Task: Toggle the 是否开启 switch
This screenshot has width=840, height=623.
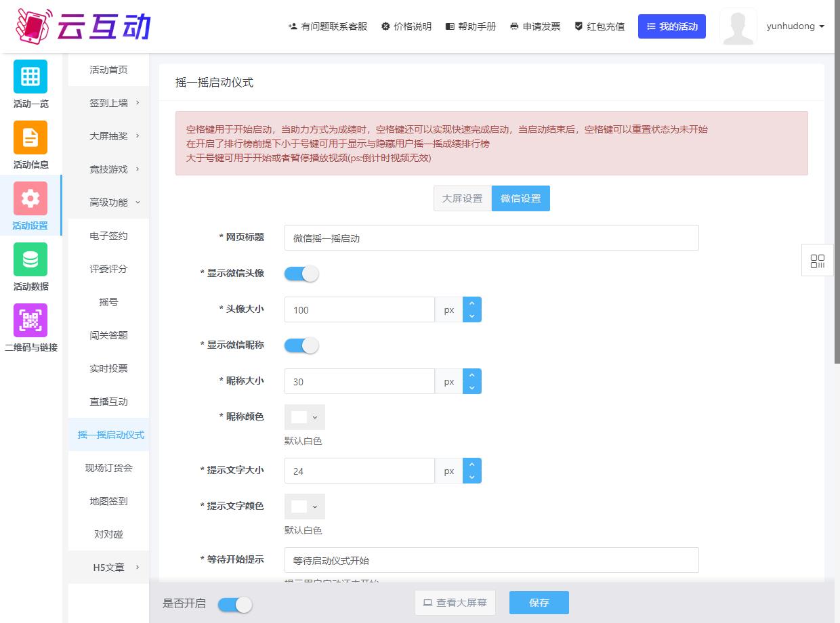Action: tap(235, 605)
